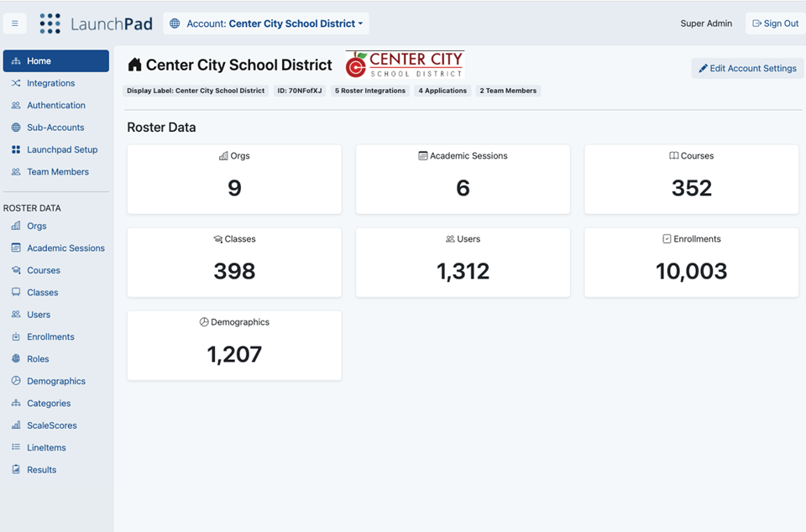This screenshot has width=806, height=532.
Task: Click the hamburger menu toggle button
Action: pyautogui.click(x=14, y=23)
